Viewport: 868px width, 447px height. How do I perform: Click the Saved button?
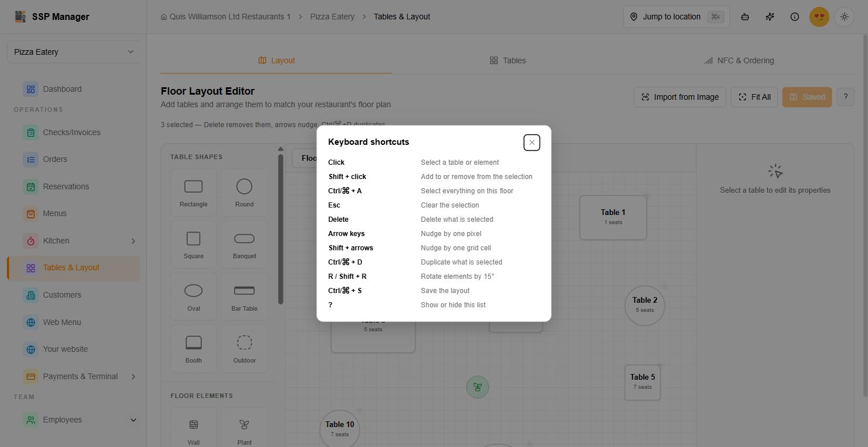click(x=807, y=97)
